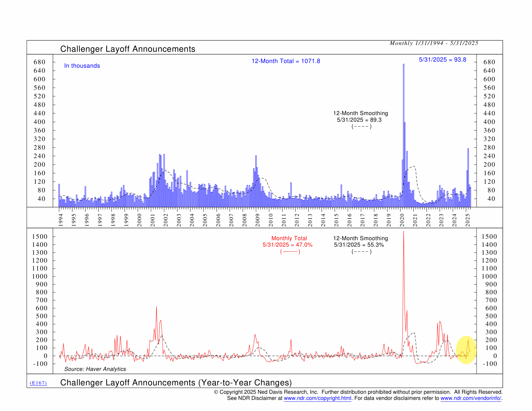Click the red Monthly Total legend label
The image size is (532, 411).
[289, 238]
